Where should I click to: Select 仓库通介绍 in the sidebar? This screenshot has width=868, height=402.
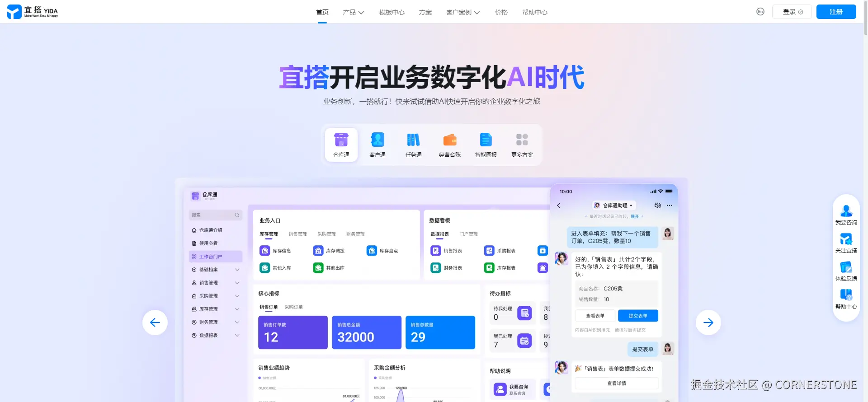216,230
